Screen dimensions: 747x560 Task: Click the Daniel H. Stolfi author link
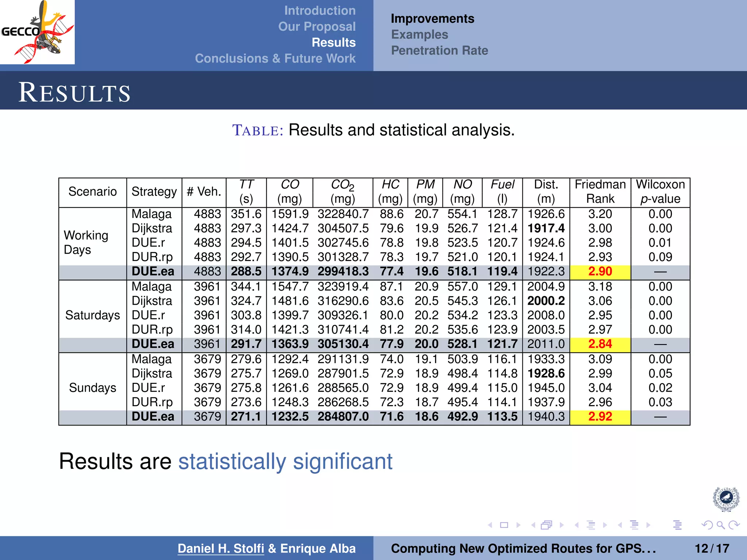(x=221, y=548)
